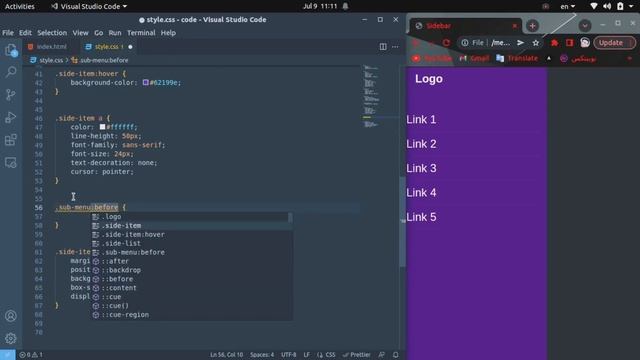The image size is (640, 360).
Task: Open the Activities overview
Action: point(20,6)
